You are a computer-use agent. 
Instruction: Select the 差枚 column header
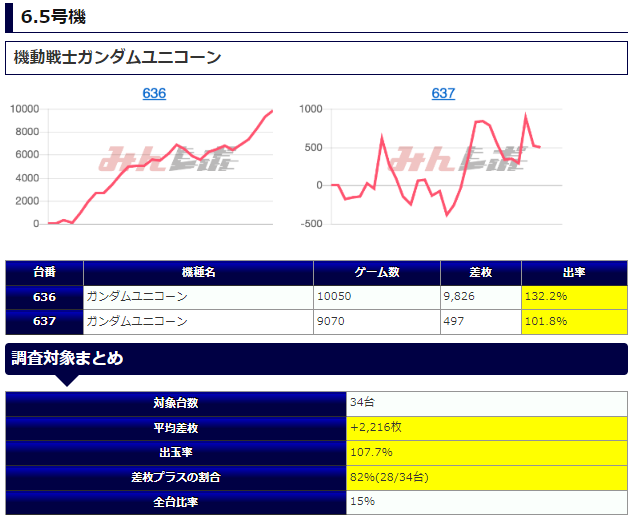pos(481,273)
